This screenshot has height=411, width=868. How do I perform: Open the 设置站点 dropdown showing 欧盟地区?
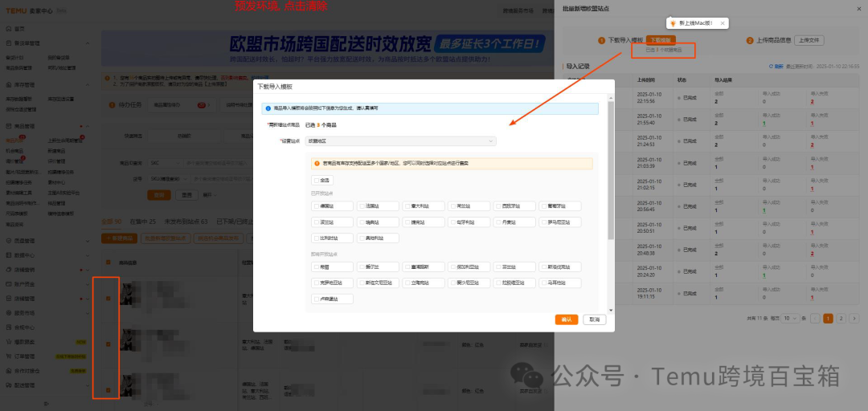click(401, 141)
